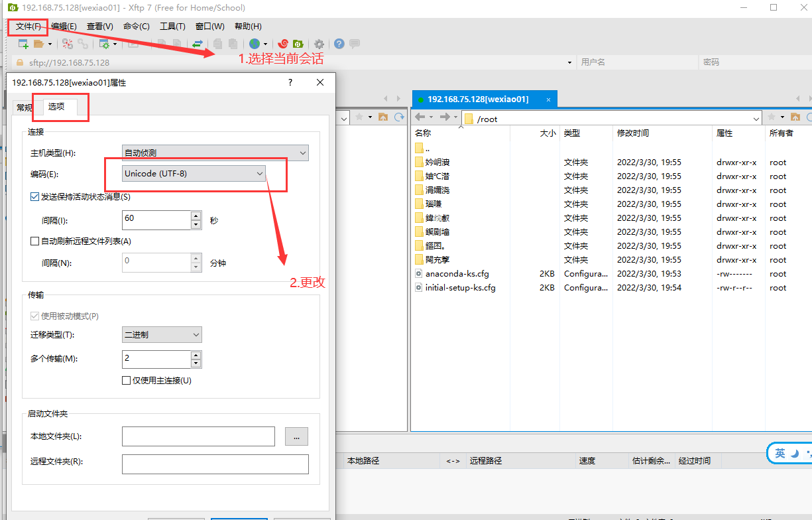Viewport: 812px width, 520px height.
Task: Close the properties dialog with X
Action: coord(320,82)
